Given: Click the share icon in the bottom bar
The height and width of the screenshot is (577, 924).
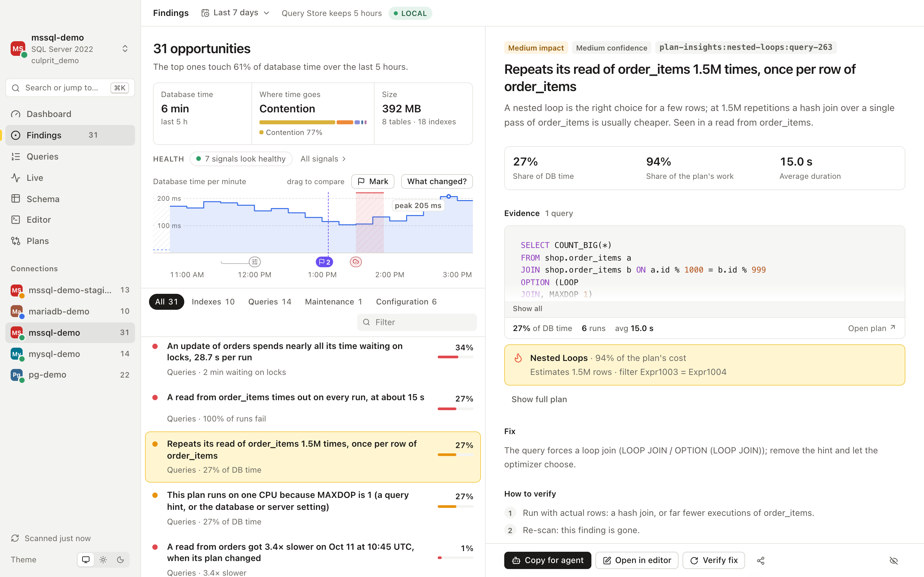Looking at the screenshot, I should pyautogui.click(x=761, y=560).
